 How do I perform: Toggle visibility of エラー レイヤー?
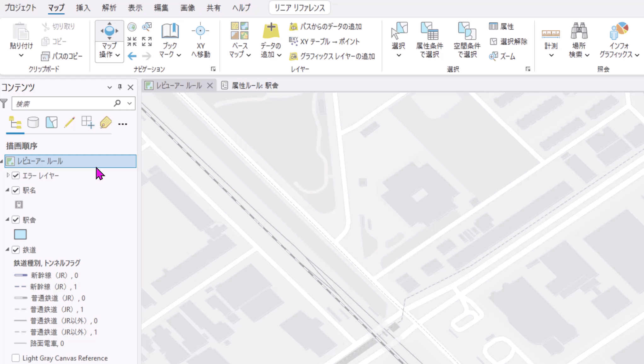point(16,176)
